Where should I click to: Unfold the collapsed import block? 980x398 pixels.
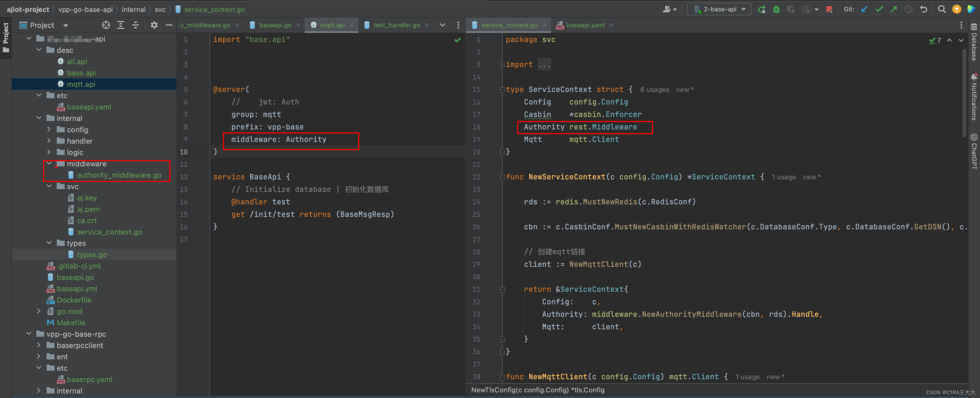click(502, 65)
